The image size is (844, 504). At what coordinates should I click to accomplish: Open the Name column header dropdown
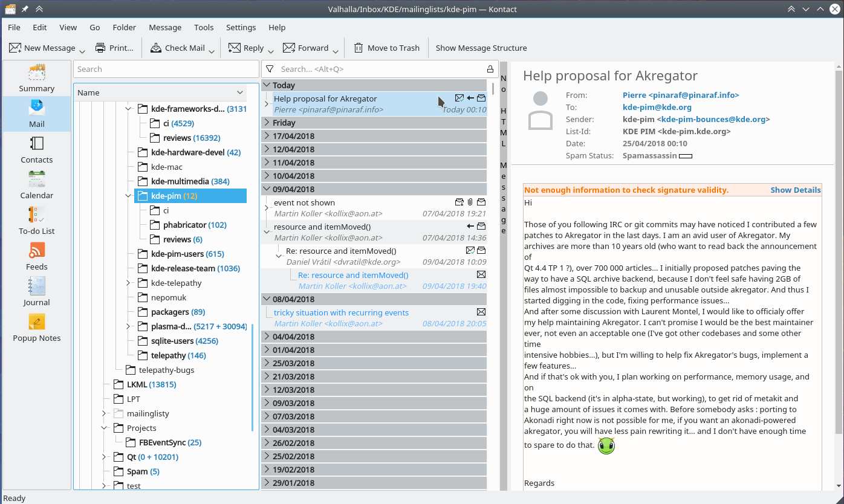point(241,92)
